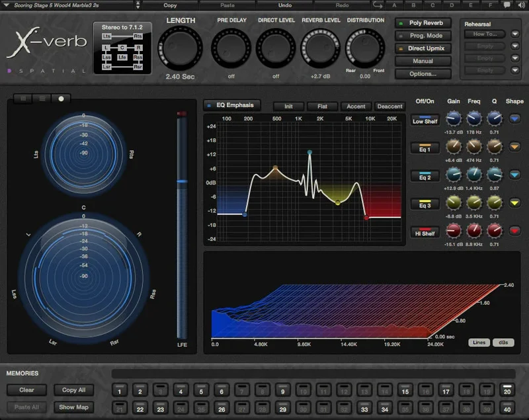Image resolution: width=529 pixels, height=420 pixels.
Task: Open the Options... button
Action: coord(423,74)
